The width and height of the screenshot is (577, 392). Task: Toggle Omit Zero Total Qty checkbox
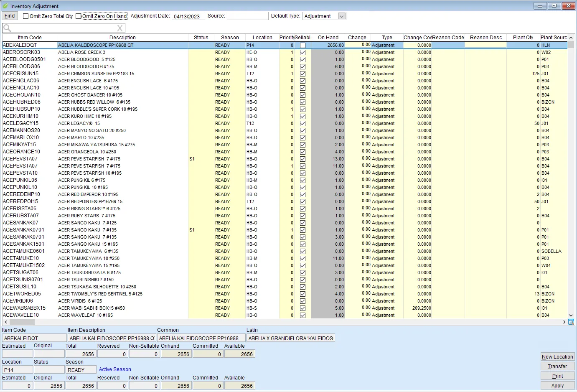26,16
